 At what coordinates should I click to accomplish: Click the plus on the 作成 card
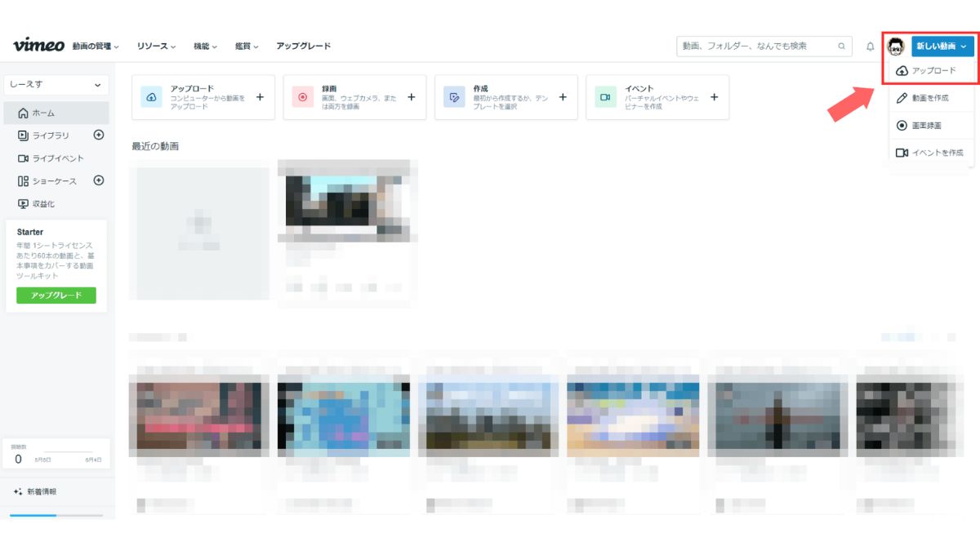click(x=563, y=97)
